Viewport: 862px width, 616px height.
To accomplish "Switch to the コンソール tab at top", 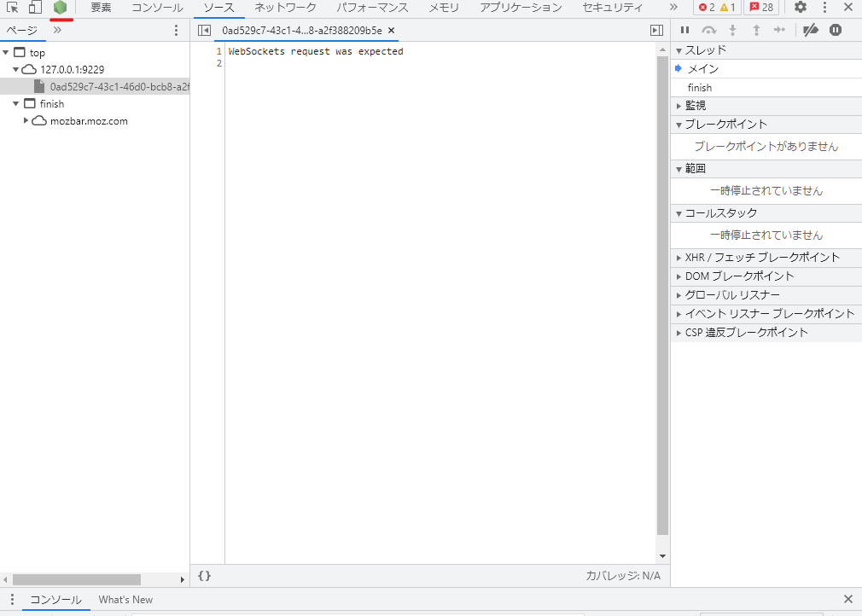I will [x=157, y=8].
